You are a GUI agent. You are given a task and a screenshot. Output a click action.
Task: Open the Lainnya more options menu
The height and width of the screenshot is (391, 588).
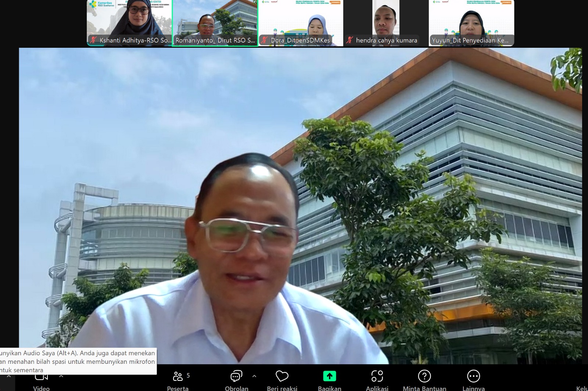click(473, 381)
